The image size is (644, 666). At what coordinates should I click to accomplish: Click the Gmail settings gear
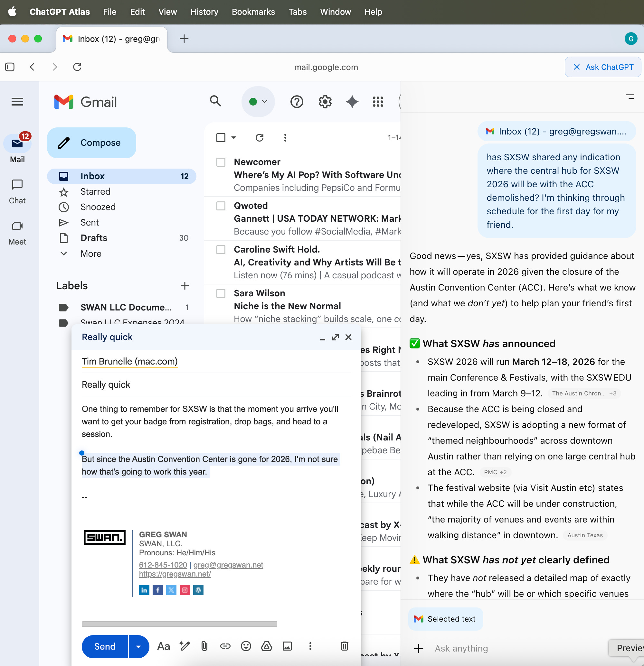pyautogui.click(x=325, y=102)
